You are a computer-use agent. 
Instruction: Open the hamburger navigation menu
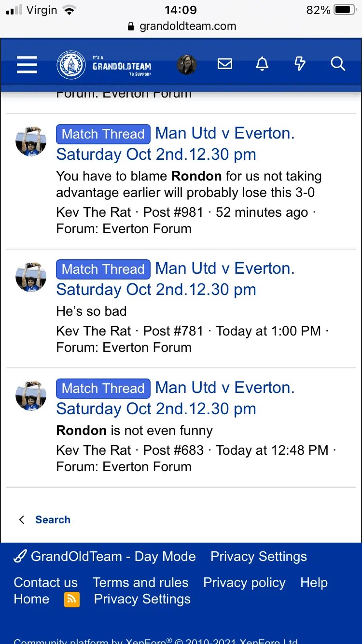27,64
